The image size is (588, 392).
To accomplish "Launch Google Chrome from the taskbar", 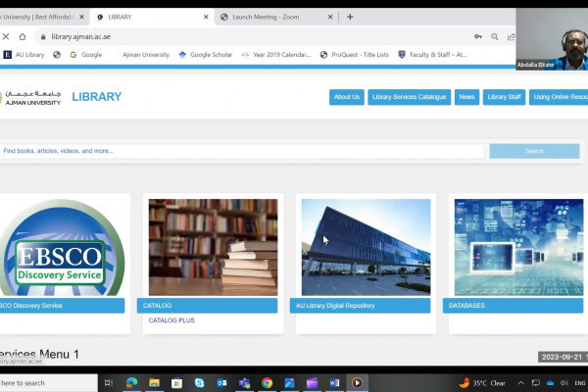I will (x=267, y=383).
